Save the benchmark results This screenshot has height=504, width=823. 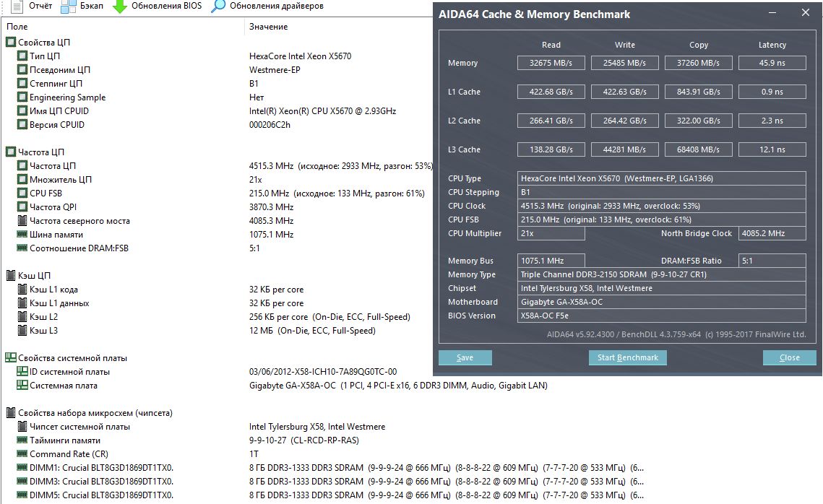[x=465, y=357]
